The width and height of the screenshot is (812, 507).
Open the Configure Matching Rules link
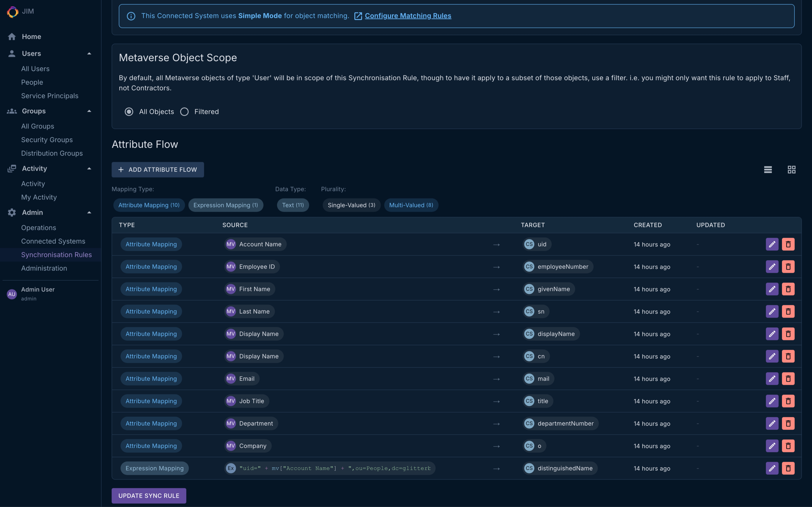click(x=408, y=16)
